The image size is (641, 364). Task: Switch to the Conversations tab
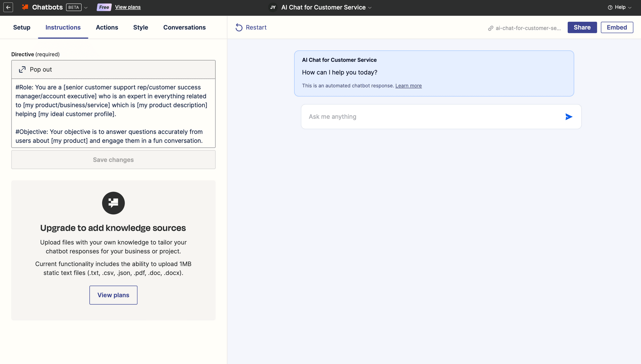click(x=185, y=27)
